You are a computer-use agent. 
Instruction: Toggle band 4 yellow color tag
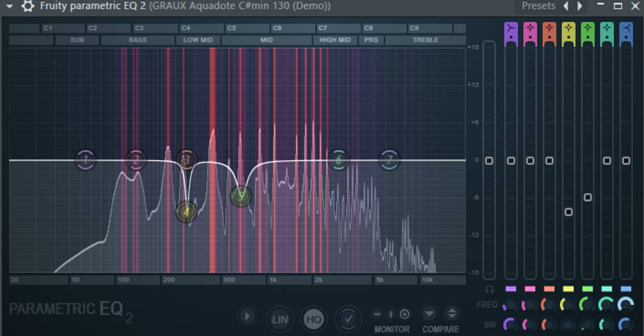click(x=568, y=288)
